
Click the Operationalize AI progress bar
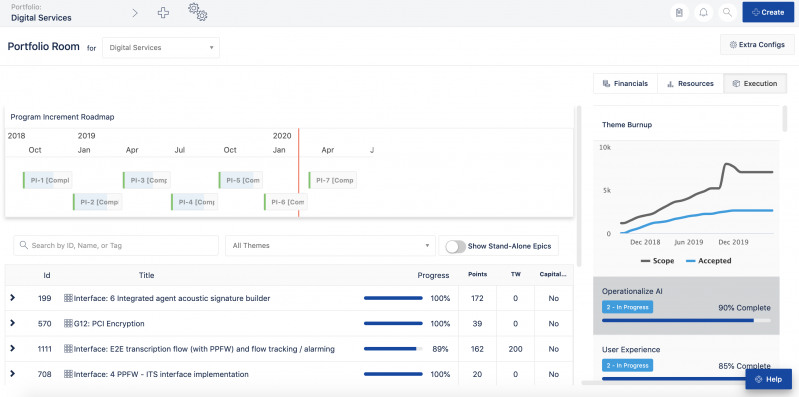(x=686, y=321)
